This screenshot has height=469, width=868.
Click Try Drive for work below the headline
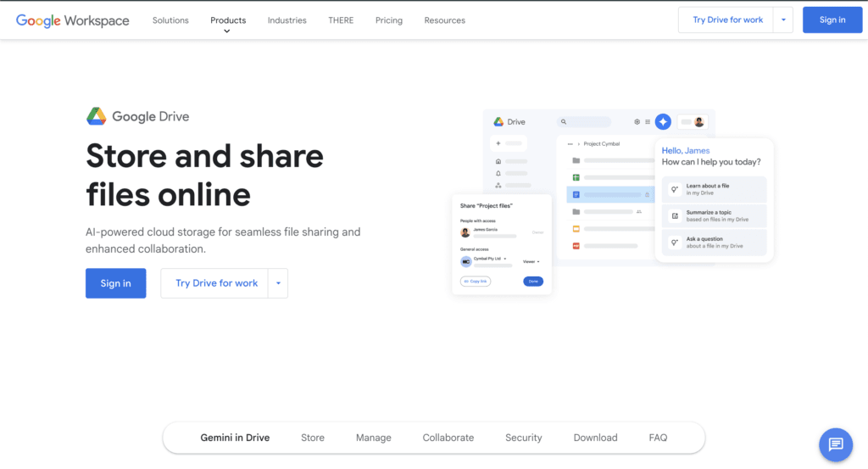(214, 283)
